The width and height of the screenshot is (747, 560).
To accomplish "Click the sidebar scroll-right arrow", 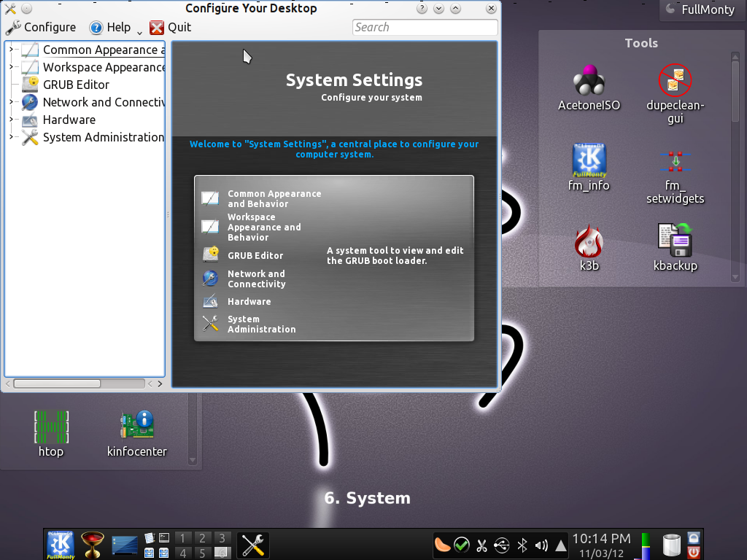I will [x=160, y=384].
